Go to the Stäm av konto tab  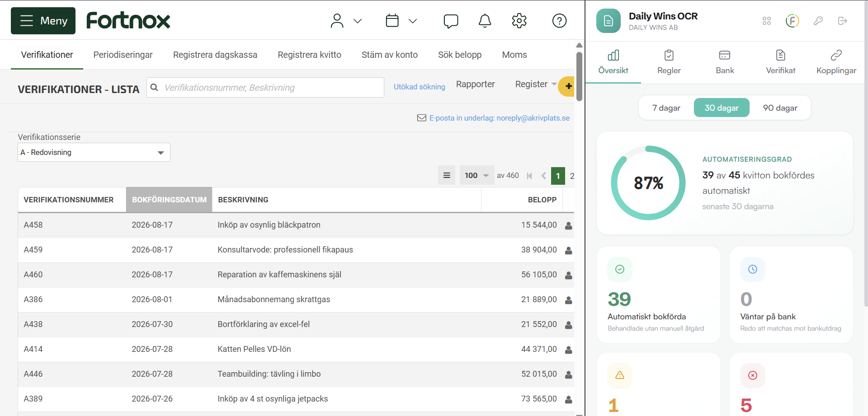[390, 55]
